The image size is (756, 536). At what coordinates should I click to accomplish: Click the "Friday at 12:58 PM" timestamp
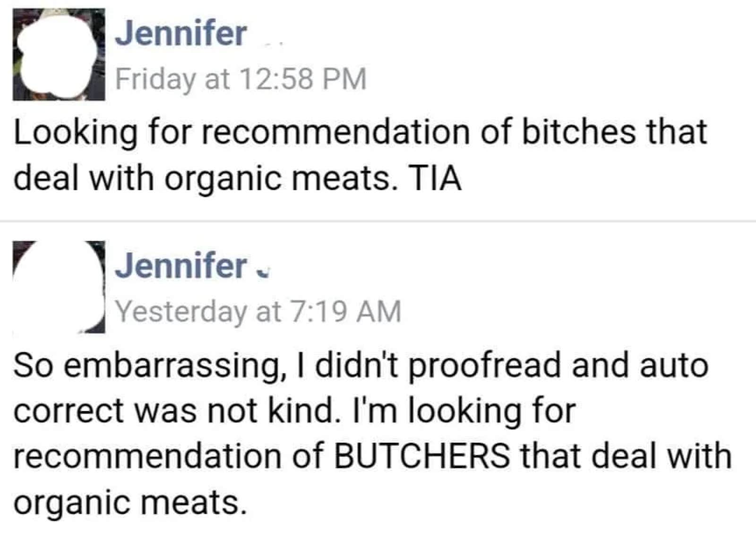(x=241, y=79)
